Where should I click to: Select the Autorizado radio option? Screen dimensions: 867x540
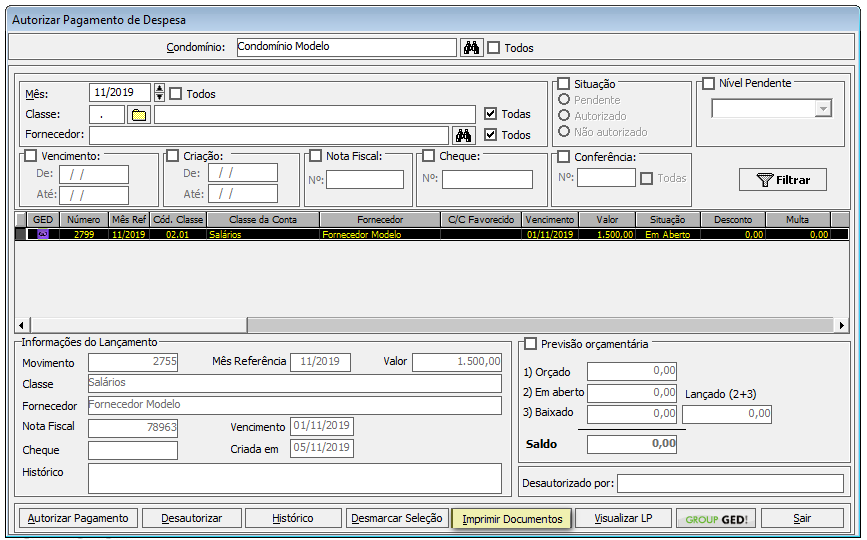pos(564,116)
